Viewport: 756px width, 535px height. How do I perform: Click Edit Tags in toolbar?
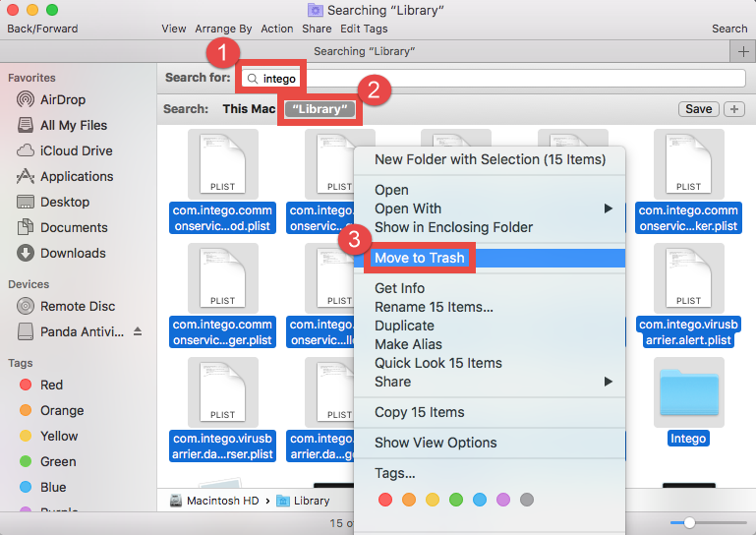point(364,29)
